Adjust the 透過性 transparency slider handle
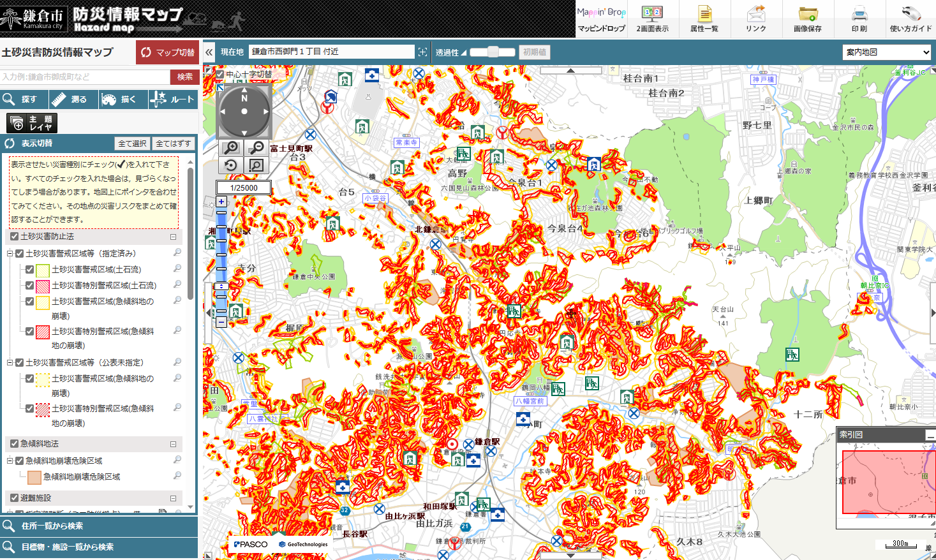Image resolution: width=936 pixels, height=560 pixels. (493, 52)
